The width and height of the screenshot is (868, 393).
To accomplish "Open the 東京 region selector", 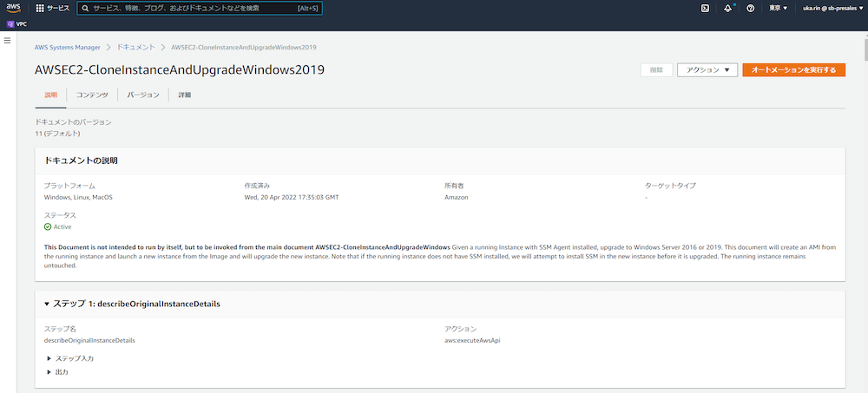I will coord(779,8).
